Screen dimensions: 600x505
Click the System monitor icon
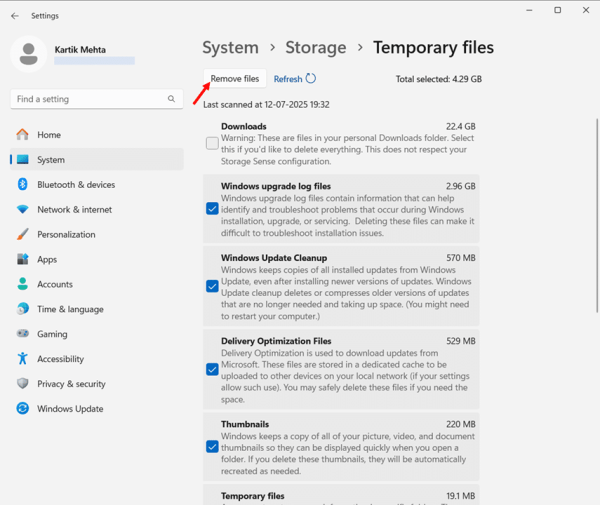(x=23, y=160)
